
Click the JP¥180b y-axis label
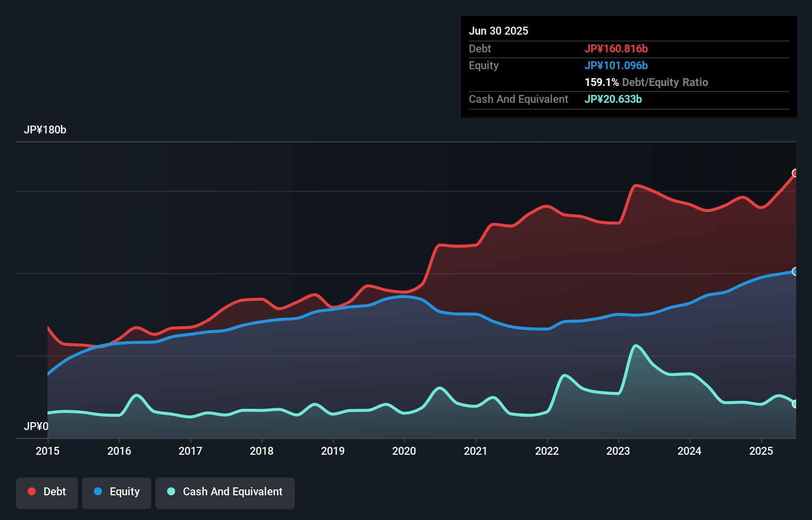(x=45, y=130)
